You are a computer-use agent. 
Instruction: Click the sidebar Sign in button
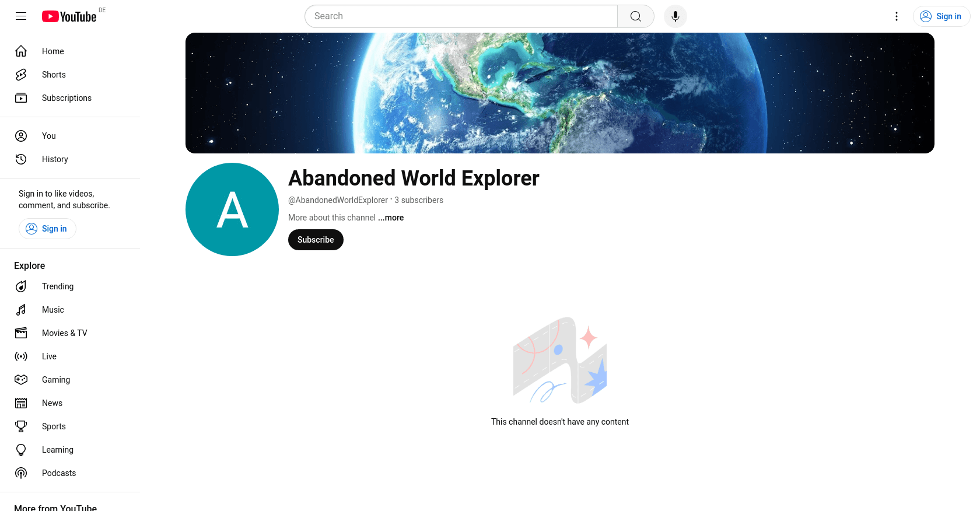pyautogui.click(x=47, y=229)
